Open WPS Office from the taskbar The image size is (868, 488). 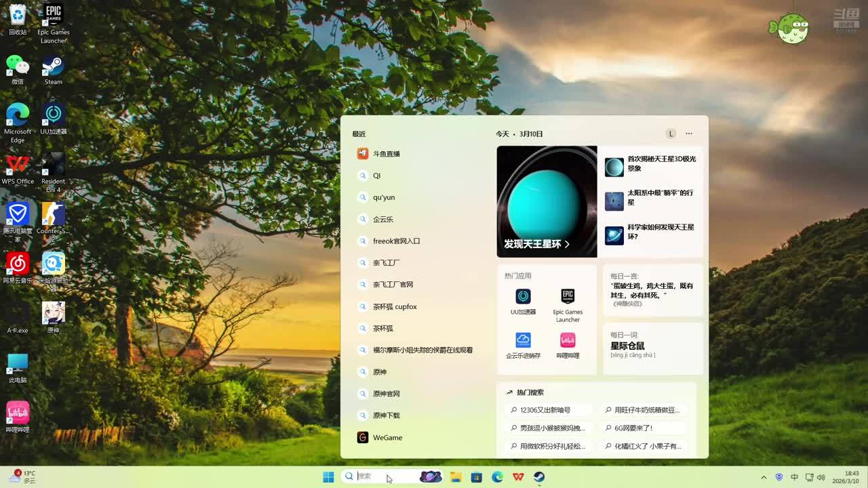(x=518, y=476)
